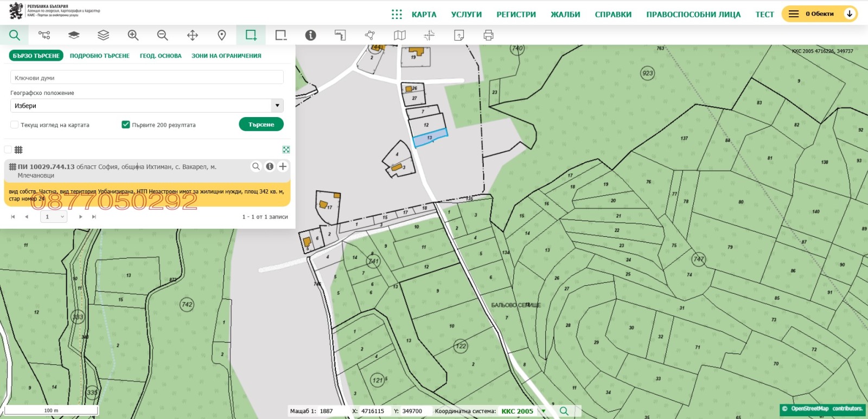Click the info icon in toolbar
The width and height of the screenshot is (868, 419).
pos(310,35)
